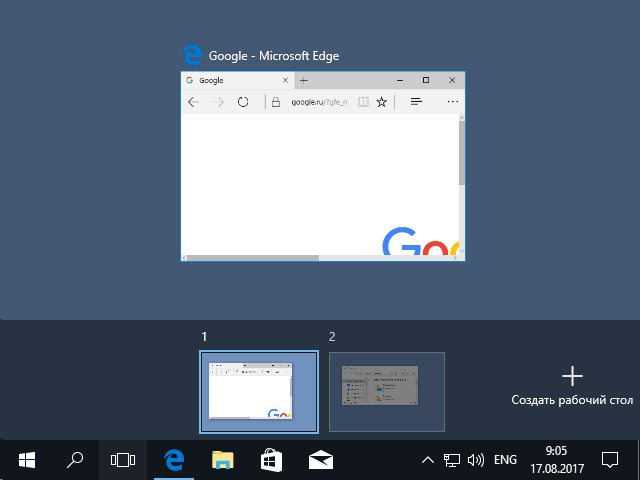Open taskbar search magnifier
Viewport: 640px width, 480px height.
[x=75, y=460]
